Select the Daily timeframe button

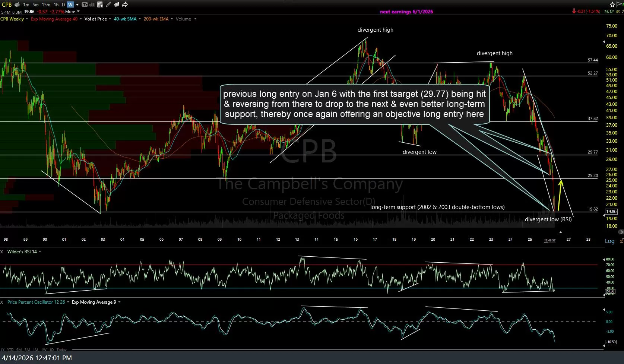63,5
